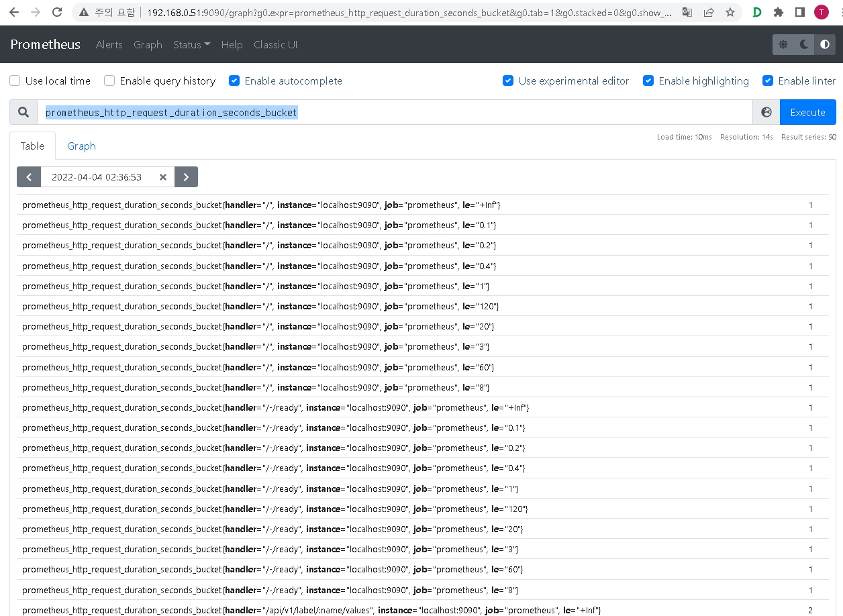This screenshot has width=843, height=616.
Task: Select the handler="/-/ready" le="0.2" series row
Action: coord(423,448)
